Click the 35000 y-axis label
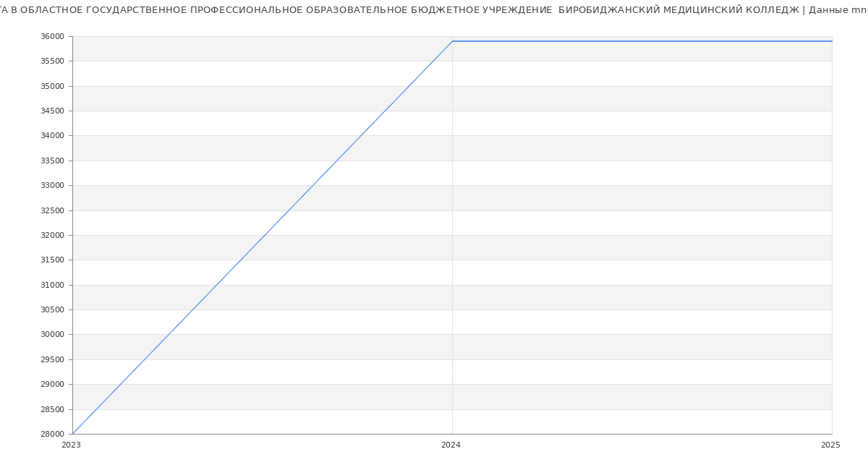This screenshot has width=868, height=470. coord(53,86)
